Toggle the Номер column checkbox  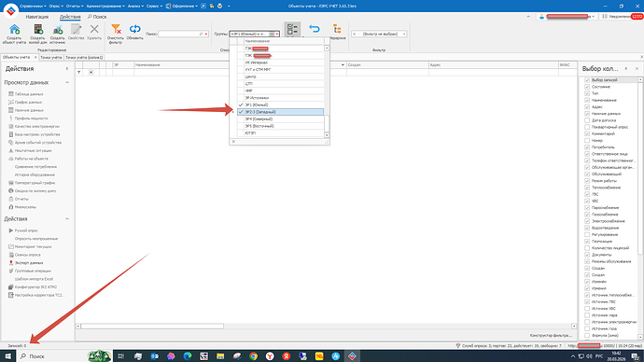587,140
